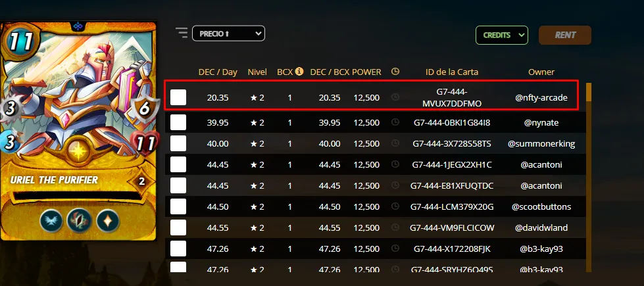Image resolution: width=644 pixels, height=286 pixels.
Task: Click the life element sun emblem on the card
Action: (x=77, y=151)
